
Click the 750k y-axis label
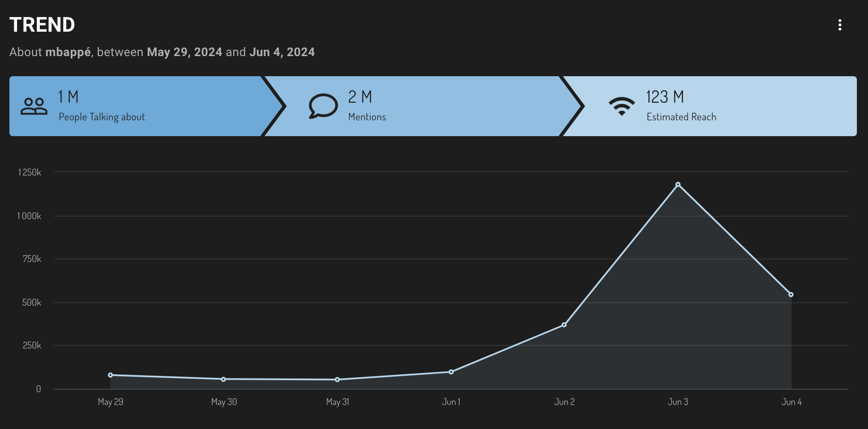click(32, 259)
